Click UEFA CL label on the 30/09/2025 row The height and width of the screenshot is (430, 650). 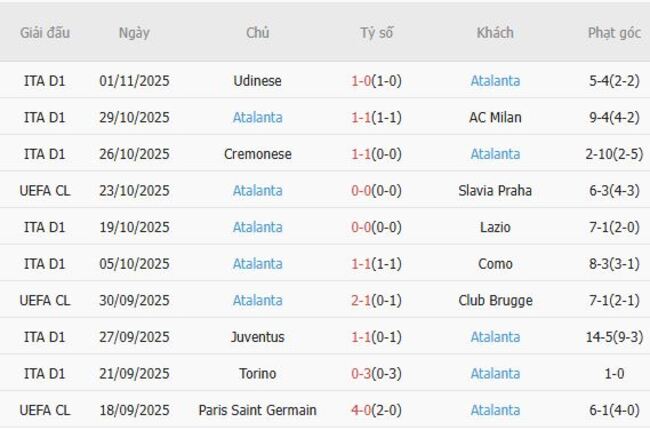click(x=45, y=300)
